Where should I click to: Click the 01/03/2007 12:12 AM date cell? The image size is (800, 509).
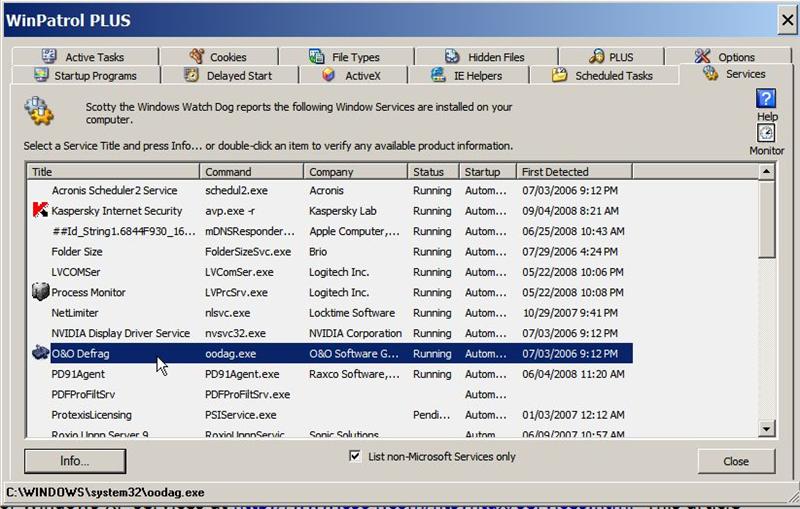(573, 415)
